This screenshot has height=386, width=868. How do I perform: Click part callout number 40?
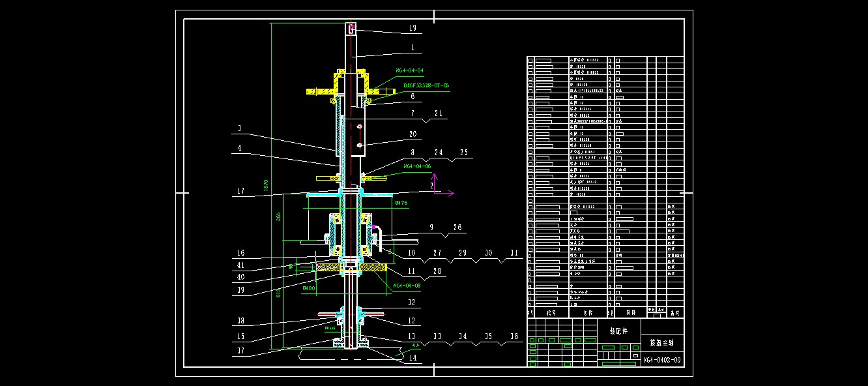tap(240, 277)
